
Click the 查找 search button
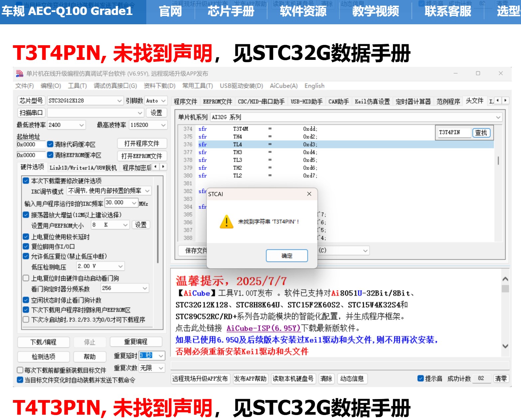point(481,133)
